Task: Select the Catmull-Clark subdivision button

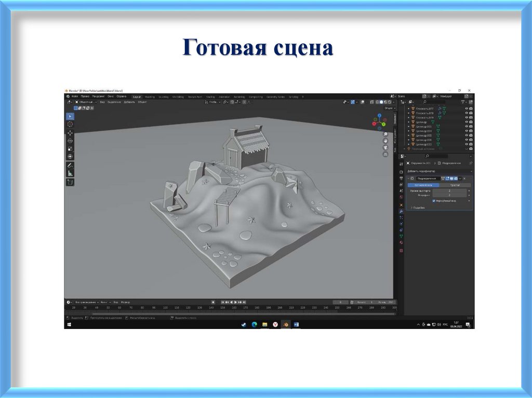Action: 423,185
